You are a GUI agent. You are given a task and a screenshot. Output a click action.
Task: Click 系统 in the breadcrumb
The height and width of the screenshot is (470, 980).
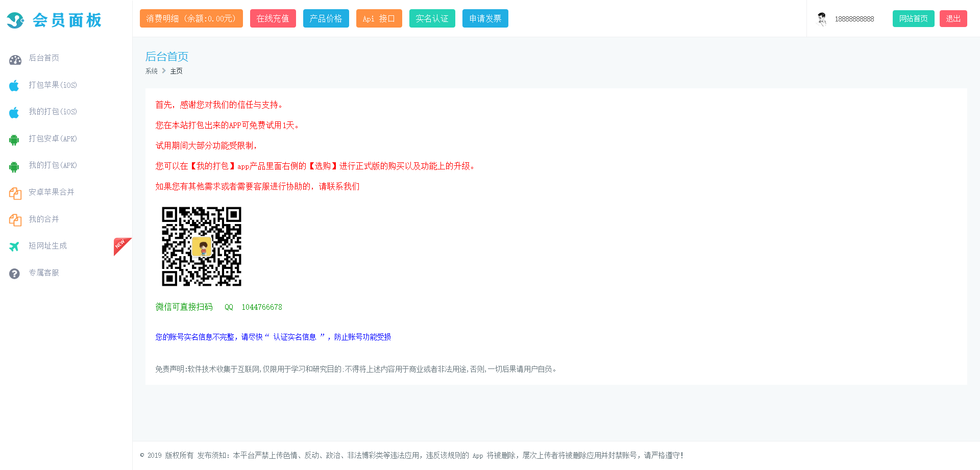tap(151, 71)
